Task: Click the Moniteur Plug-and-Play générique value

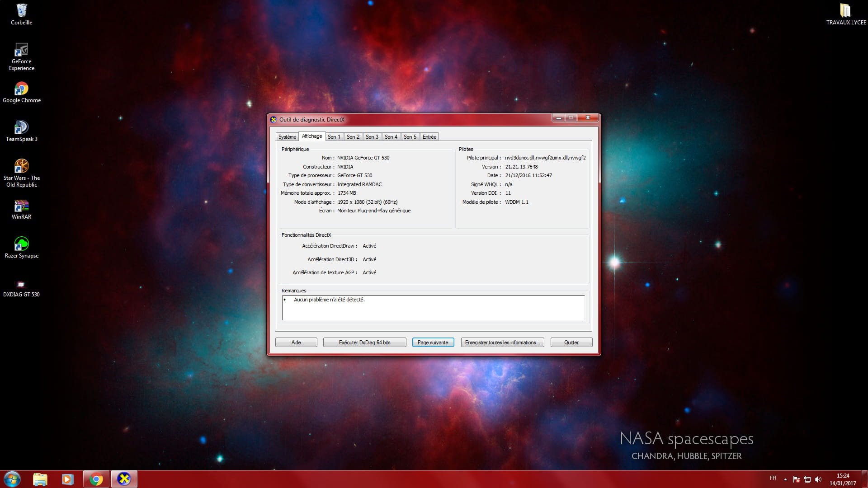Action: point(374,211)
